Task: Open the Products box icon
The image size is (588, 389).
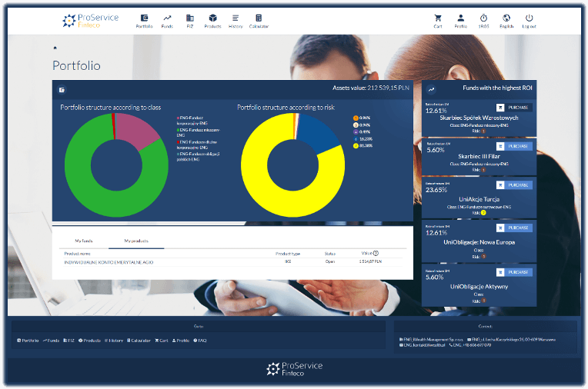Action: coord(212,18)
